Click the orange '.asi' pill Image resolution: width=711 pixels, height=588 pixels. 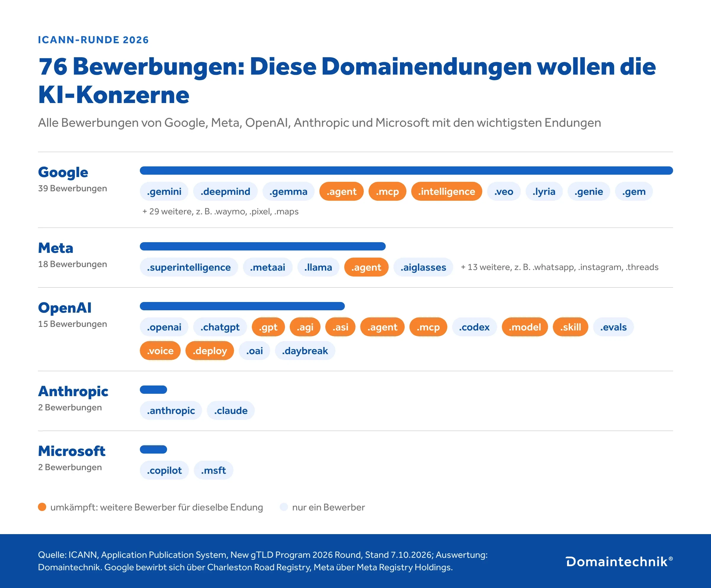(340, 327)
